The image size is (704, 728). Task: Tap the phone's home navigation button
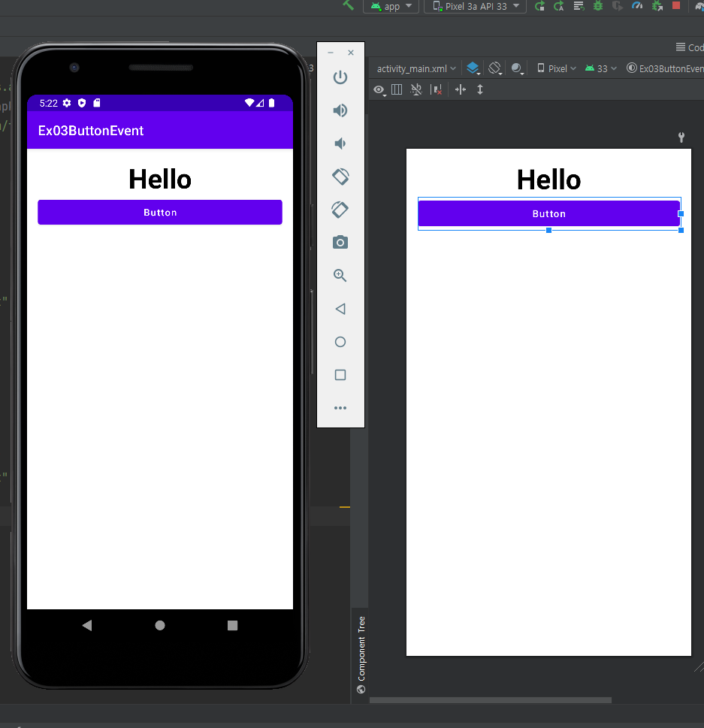[x=160, y=625]
